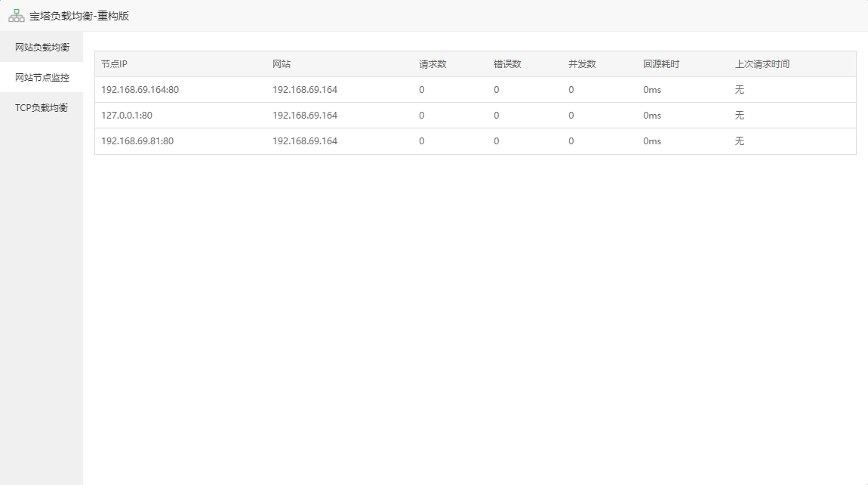Click the 网站 column header

click(x=282, y=63)
